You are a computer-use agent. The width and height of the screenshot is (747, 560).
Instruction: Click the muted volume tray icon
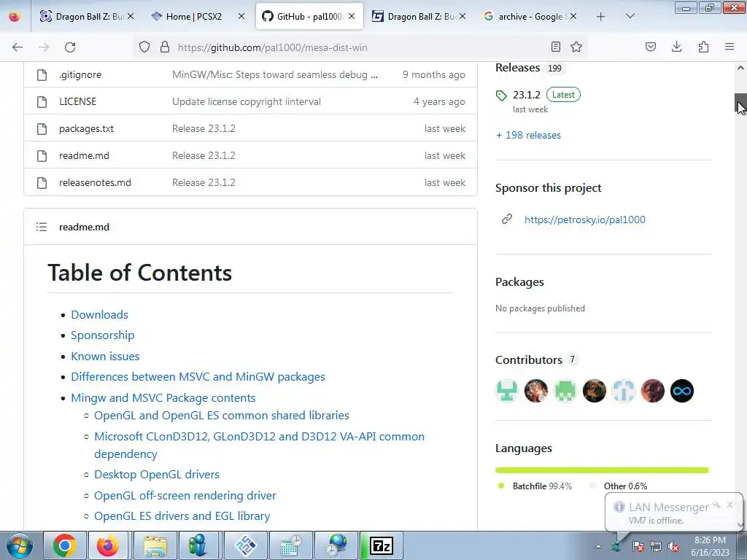coord(673,547)
